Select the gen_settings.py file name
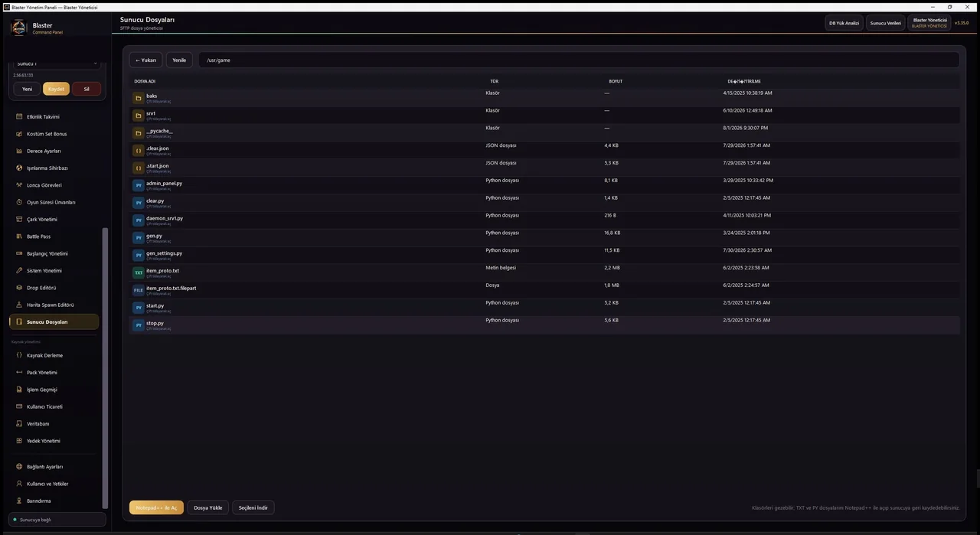Image resolution: width=980 pixels, height=535 pixels. [164, 253]
